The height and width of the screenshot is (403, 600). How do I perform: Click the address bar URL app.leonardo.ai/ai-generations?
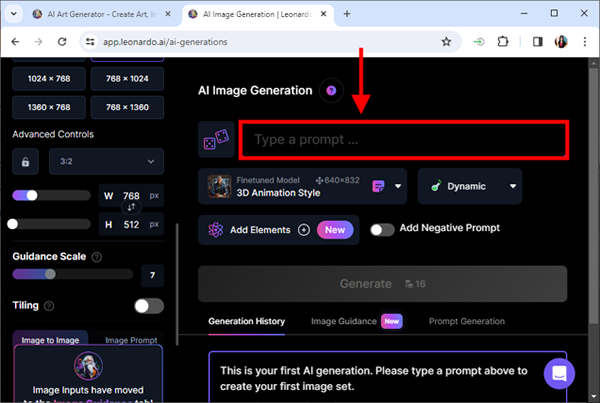(x=165, y=42)
